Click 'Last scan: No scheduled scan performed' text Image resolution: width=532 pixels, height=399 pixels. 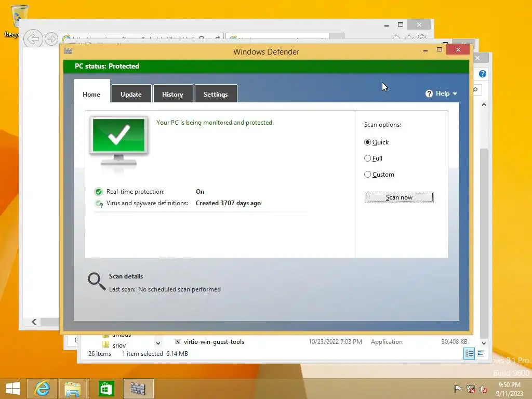[x=165, y=289]
